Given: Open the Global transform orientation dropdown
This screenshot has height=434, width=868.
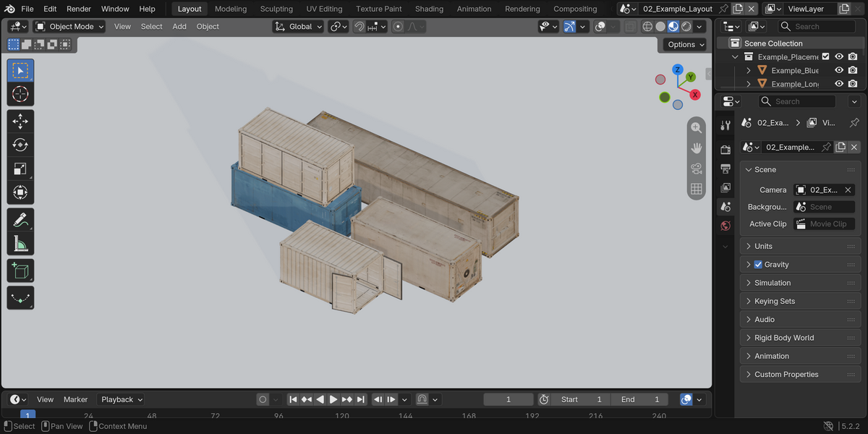Looking at the screenshot, I should [x=298, y=26].
